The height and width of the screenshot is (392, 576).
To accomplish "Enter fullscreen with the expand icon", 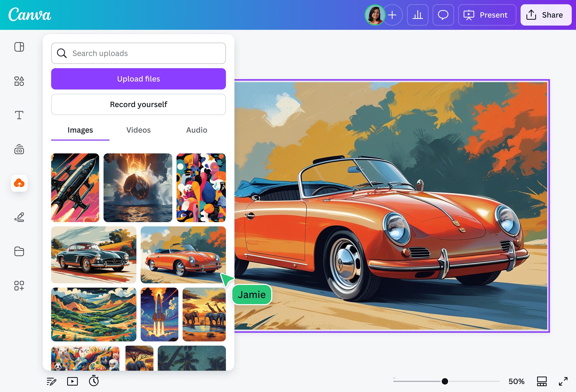I will (564, 381).
